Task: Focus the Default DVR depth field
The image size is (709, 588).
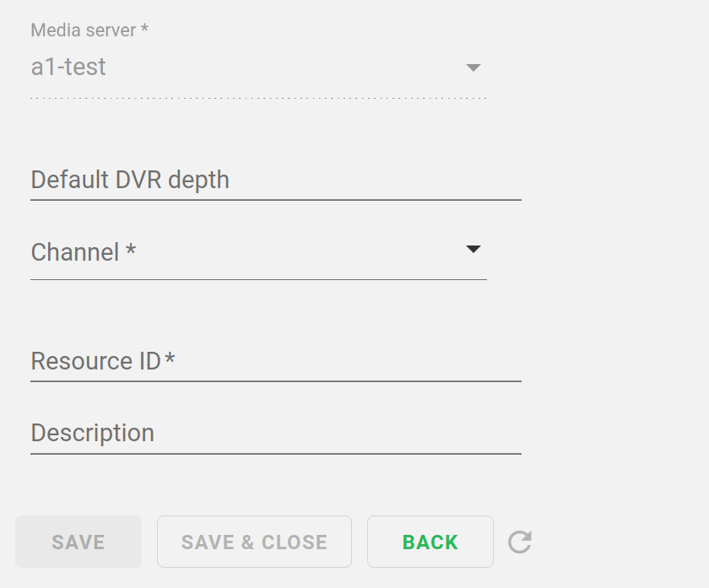Action: (x=275, y=181)
